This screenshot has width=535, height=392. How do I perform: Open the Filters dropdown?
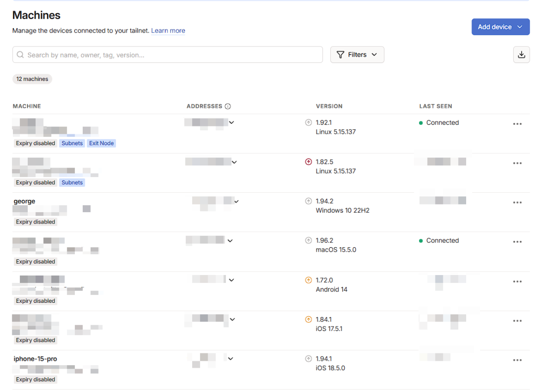pos(357,55)
